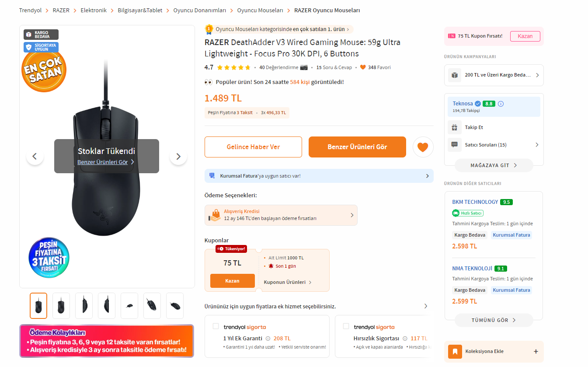Expand Alışveriş Kredisi payment options
Viewport: 588px width, 367px height.
[x=352, y=215]
